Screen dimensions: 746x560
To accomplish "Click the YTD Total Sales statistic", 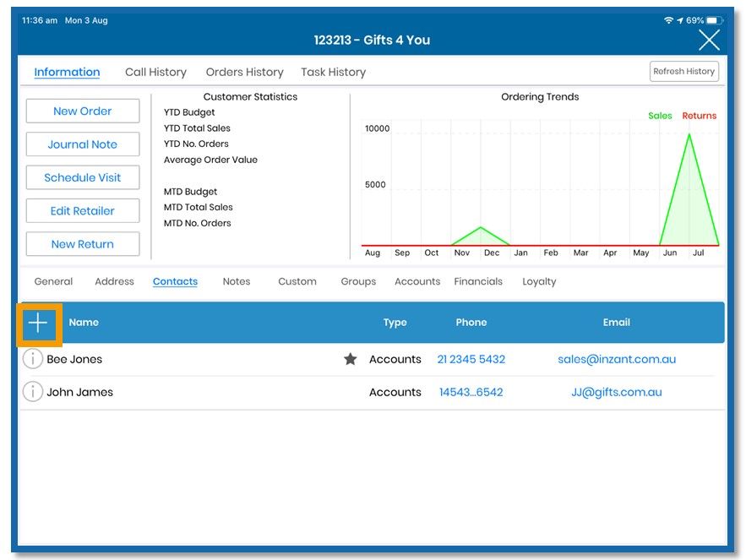I will (x=197, y=128).
